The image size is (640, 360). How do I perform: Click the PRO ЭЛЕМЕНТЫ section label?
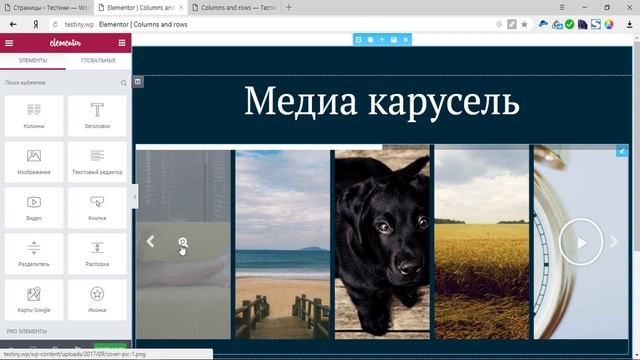pyautogui.click(x=27, y=331)
